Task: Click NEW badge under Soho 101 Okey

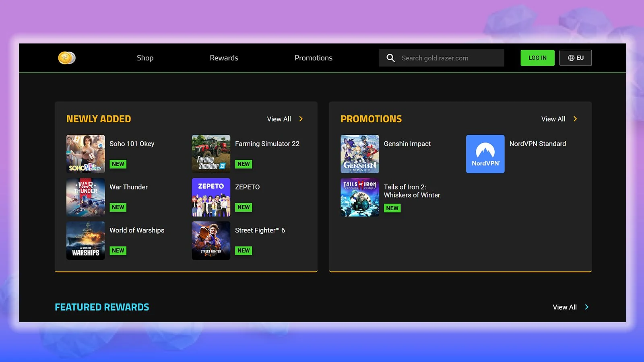Action: pos(118,164)
